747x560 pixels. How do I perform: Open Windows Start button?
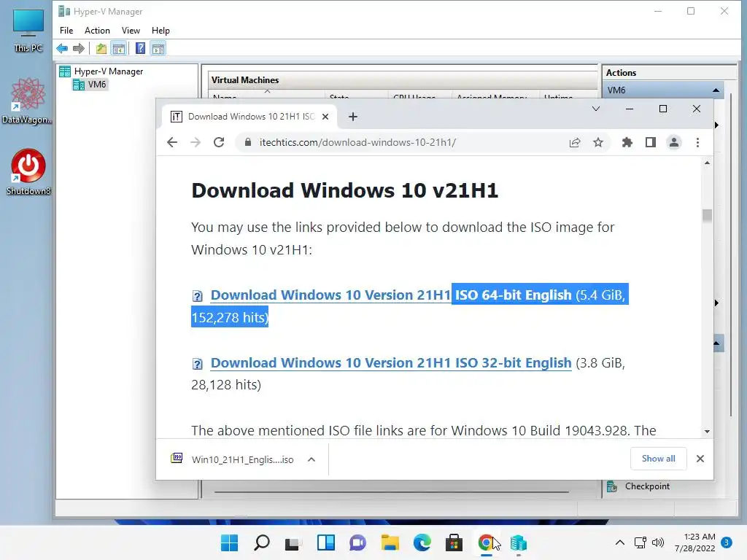229,542
